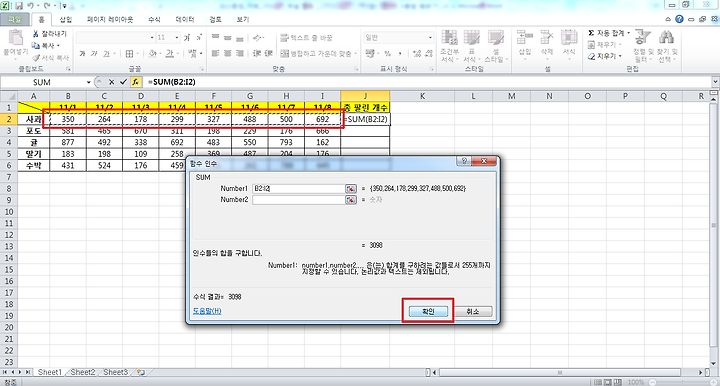Click the fill color bucket icon
This screenshot has width=720, height=386.
[x=153, y=54]
